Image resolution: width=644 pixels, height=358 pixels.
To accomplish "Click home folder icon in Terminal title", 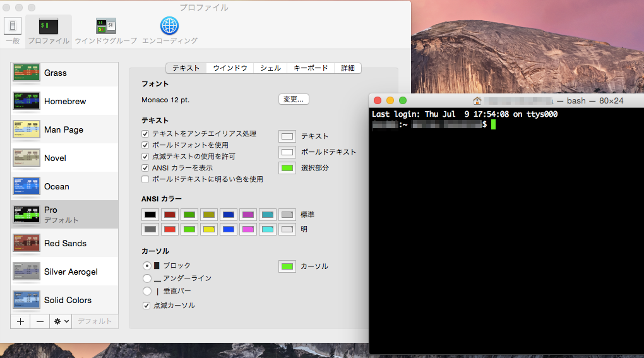I will [477, 100].
